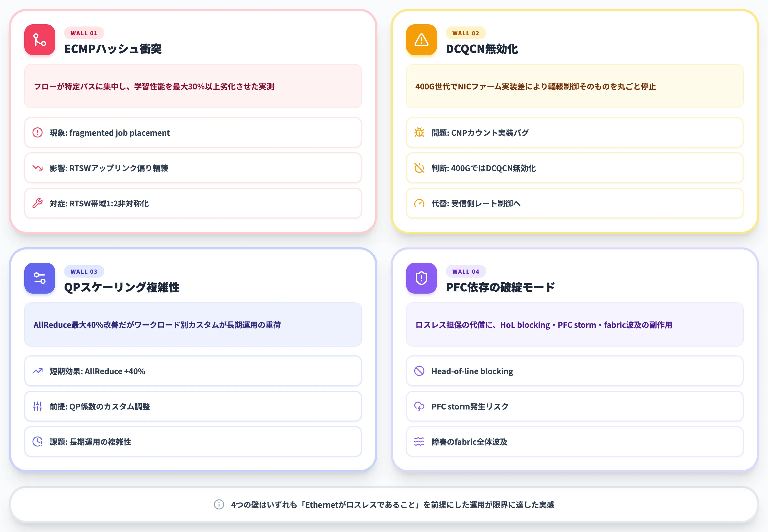Click the blue summary about AllReduce最大40%改善

pyautogui.click(x=193, y=325)
